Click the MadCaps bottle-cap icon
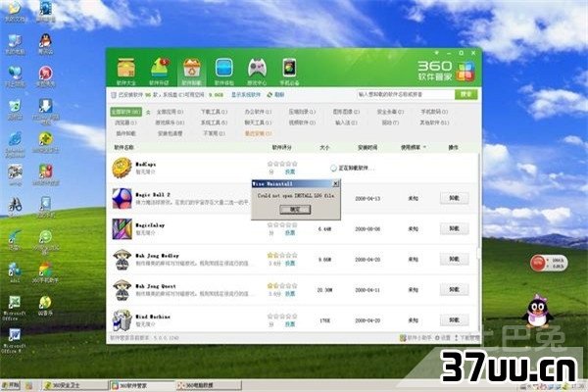Screen dimensions: 588x392 tap(122, 168)
